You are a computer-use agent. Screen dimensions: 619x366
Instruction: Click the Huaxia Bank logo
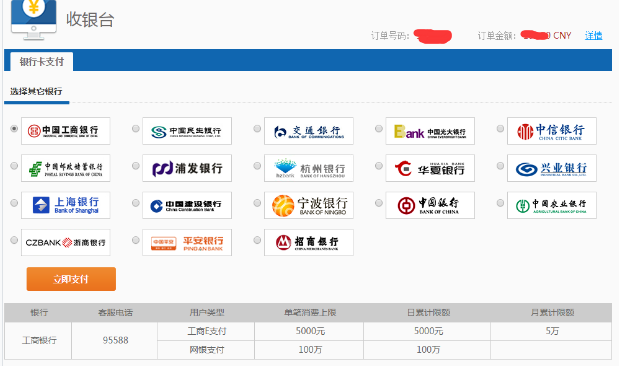tap(430, 168)
